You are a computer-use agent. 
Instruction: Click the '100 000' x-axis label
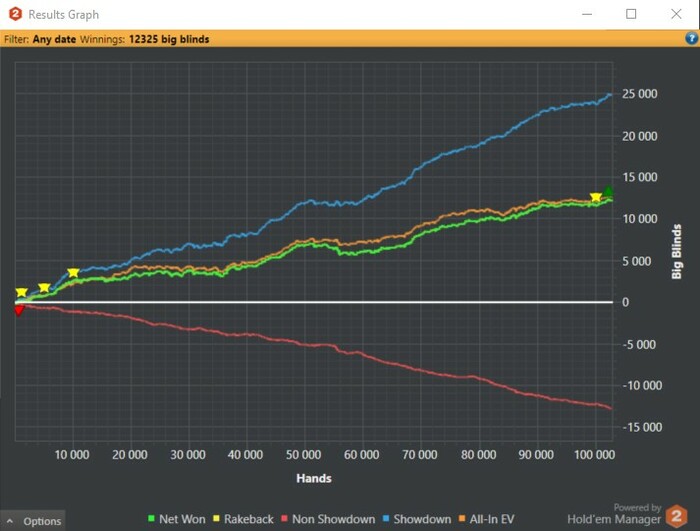(x=595, y=455)
